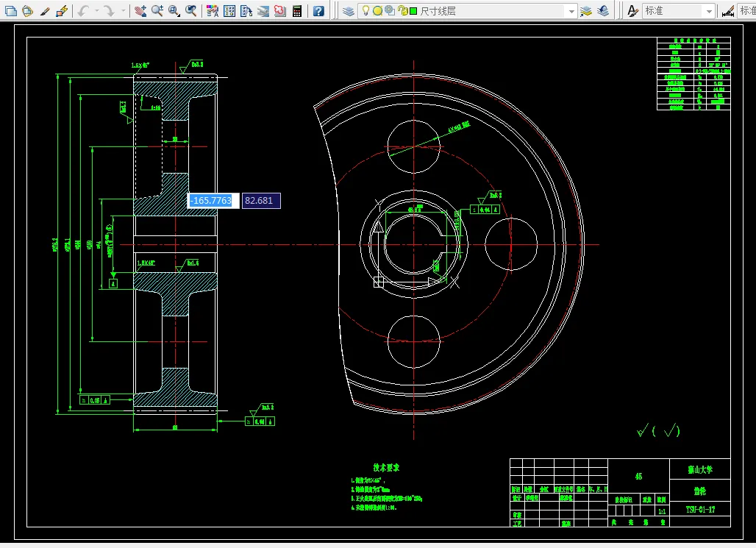Select the Zoom Window tool
756x548 pixels.
click(174, 10)
